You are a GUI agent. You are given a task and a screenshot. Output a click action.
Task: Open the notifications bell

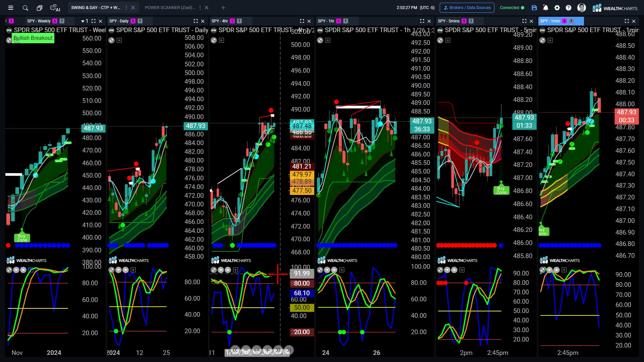pyautogui.click(x=546, y=8)
